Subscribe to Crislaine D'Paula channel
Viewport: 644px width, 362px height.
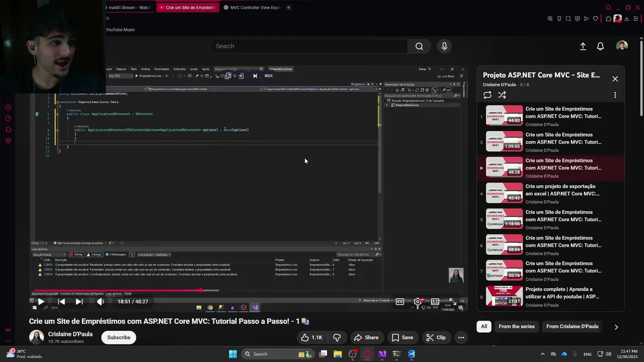[x=119, y=337]
